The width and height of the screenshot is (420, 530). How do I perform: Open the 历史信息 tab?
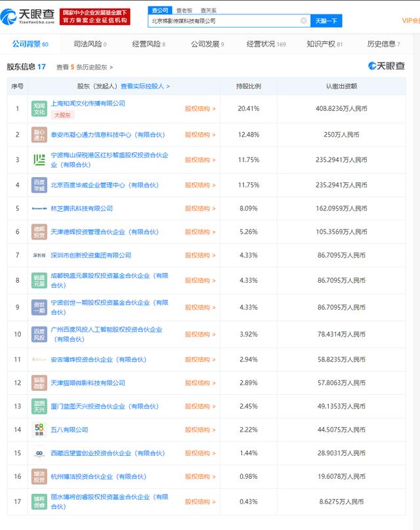[x=383, y=44]
